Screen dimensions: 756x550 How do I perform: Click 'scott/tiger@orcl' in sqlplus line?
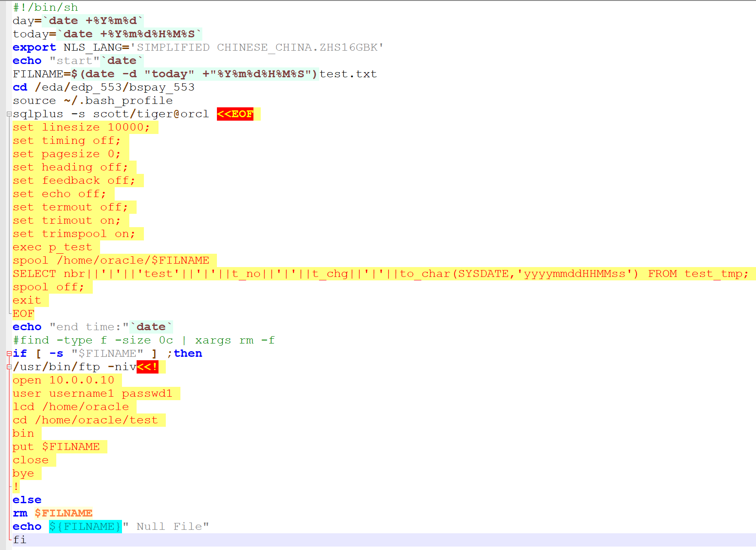151,114
